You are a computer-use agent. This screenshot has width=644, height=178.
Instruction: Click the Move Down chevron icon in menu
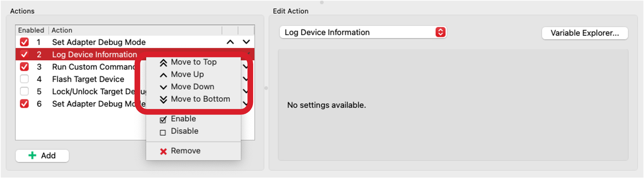[163, 87]
